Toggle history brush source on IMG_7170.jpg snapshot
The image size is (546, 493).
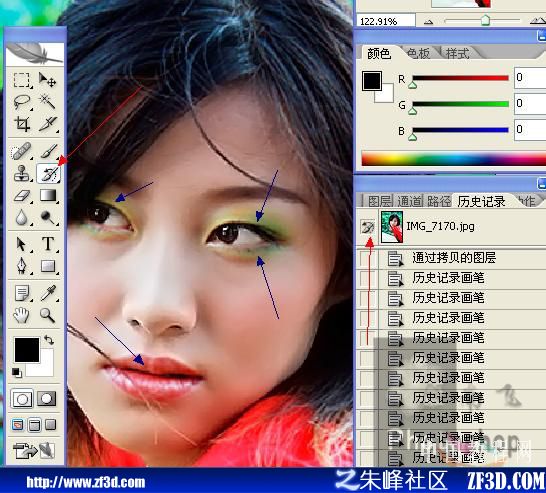tap(368, 227)
